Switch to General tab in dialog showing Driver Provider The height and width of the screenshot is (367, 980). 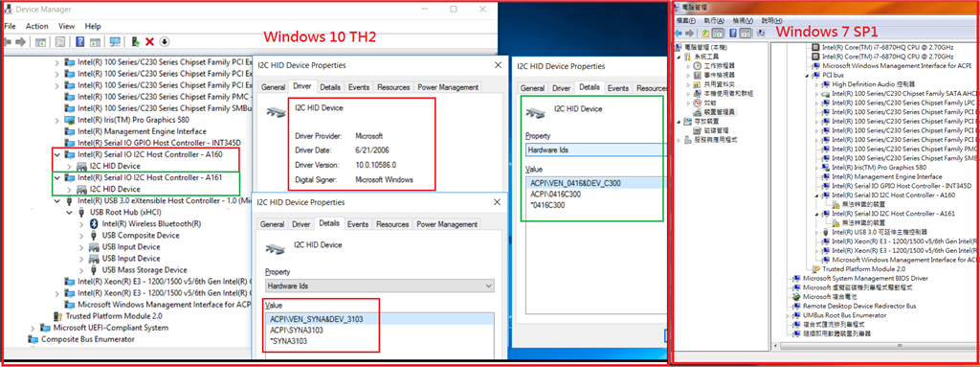tap(273, 88)
